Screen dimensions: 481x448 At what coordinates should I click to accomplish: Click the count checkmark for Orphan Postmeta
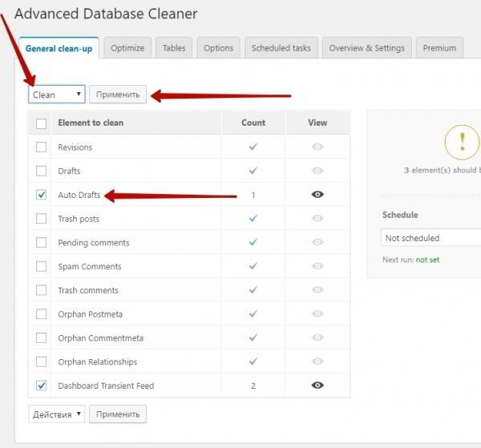pyautogui.click(x=253, y=313)
